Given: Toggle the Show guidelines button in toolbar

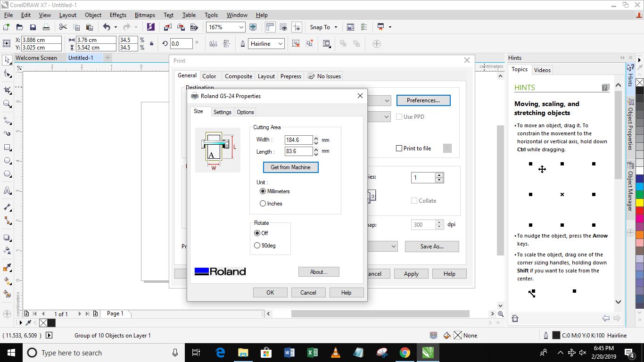Looking at the screenshot, I should pos(297,27).
